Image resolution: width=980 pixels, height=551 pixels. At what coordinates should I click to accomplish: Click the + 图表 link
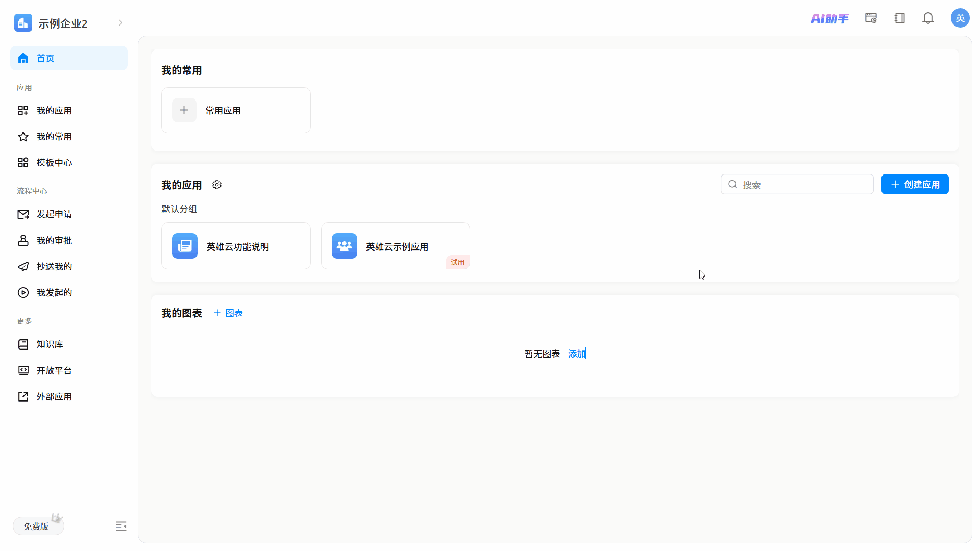pos(228,313)
